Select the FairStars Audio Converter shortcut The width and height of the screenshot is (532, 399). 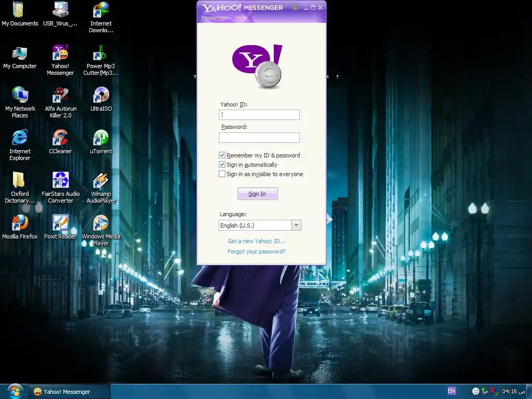point(60,188)
